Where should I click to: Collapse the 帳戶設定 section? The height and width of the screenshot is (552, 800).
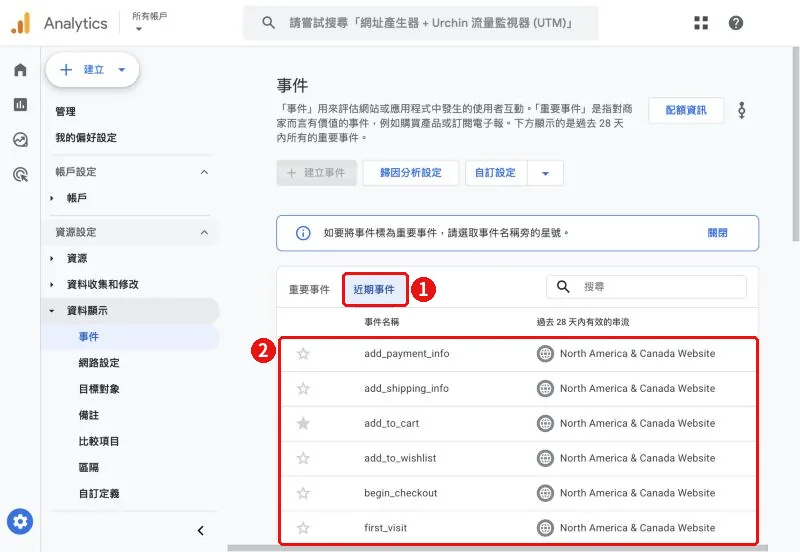point(204,172)
